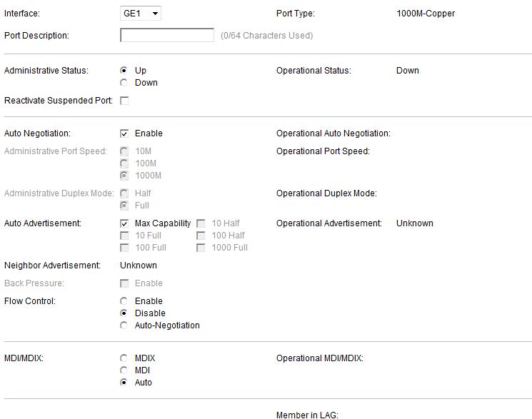Check the 100 Full advertisement box
The width and height of the screenshot is (532, 419).
124,248
